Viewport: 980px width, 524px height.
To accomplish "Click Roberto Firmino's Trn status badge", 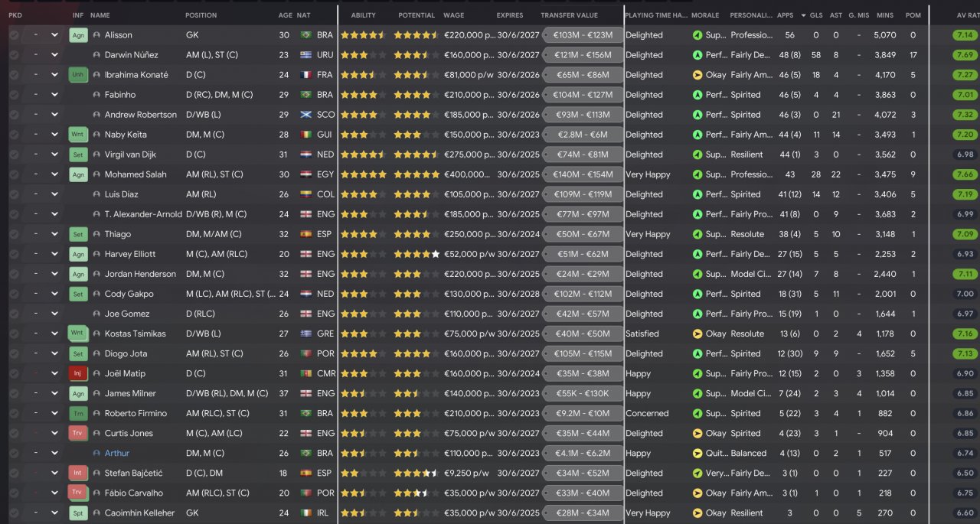I will coord(78,413).
